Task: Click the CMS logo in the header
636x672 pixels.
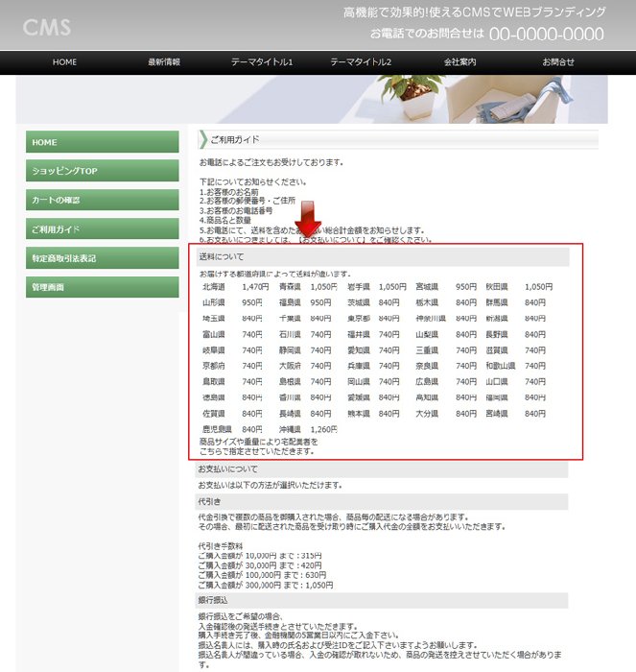Action: pyautogui.click(x=47, y=27)
